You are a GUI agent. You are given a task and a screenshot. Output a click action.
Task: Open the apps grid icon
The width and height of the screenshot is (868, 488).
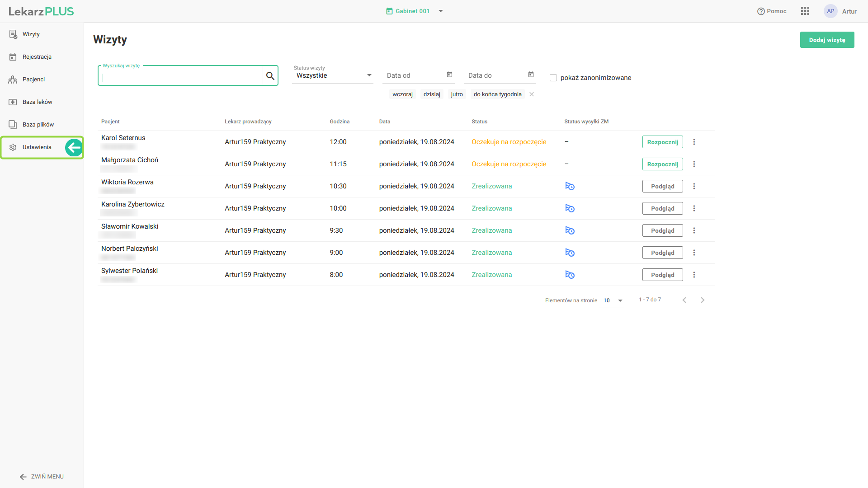(805, 11)
